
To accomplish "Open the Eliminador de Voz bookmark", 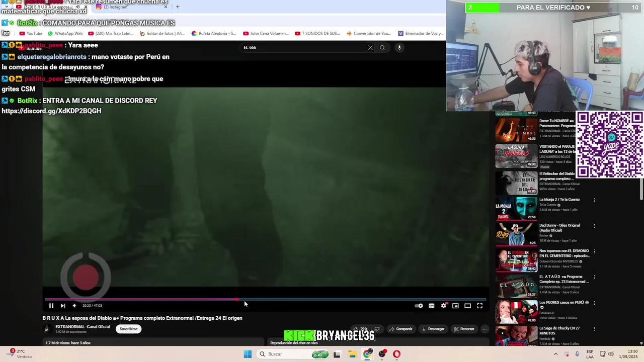I will coord(421,34).
